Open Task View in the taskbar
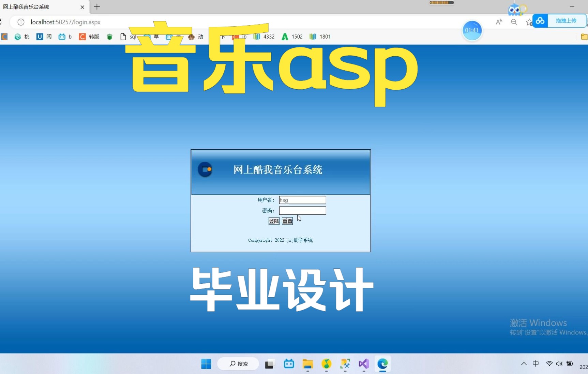This screenshot has width=588, height=374. [270, 364]
